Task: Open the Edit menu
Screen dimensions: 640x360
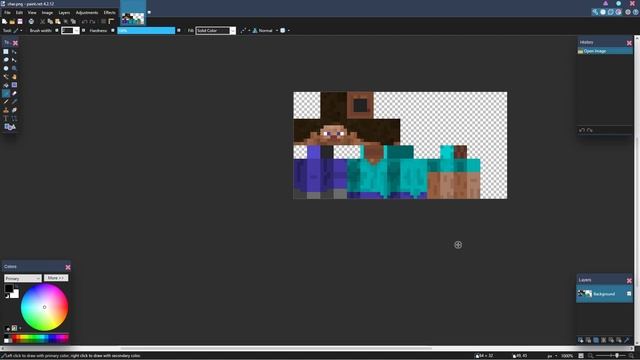Action: pos(19,13)
